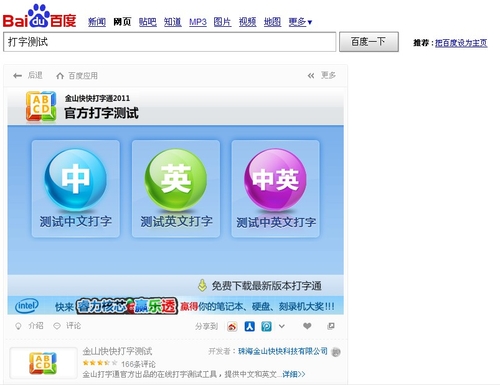The width and height of the screenshot is (500, 385).
Task: Select the 网页 web tab
Action: pos(122,22)
